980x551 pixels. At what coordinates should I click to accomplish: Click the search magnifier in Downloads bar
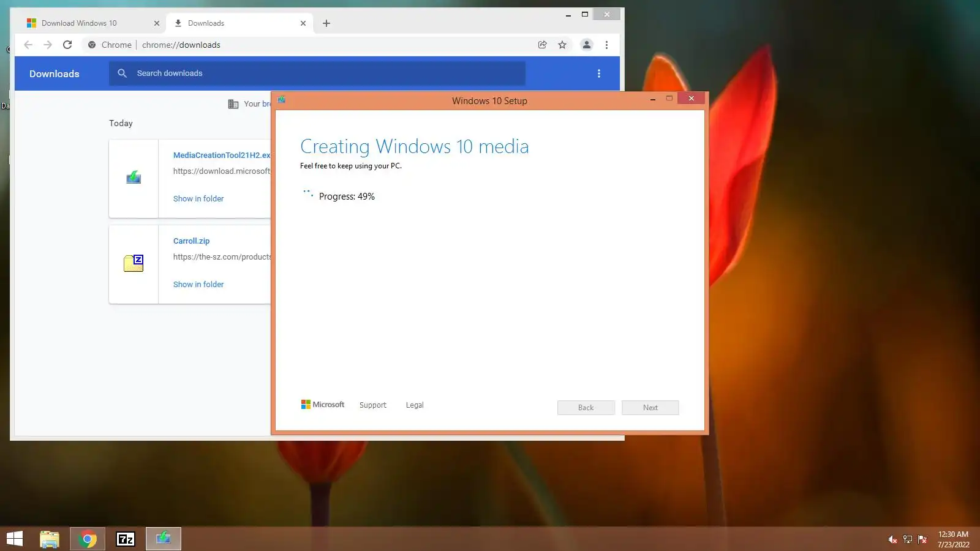point(123,73)
